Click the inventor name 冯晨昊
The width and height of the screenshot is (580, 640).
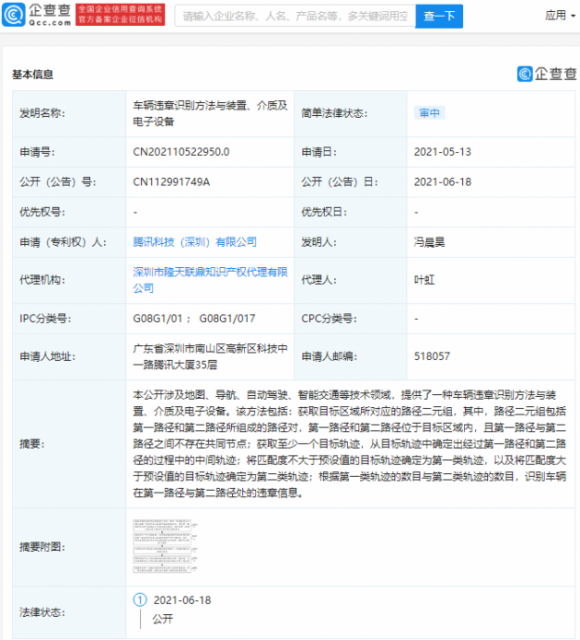tap(429, 242)
